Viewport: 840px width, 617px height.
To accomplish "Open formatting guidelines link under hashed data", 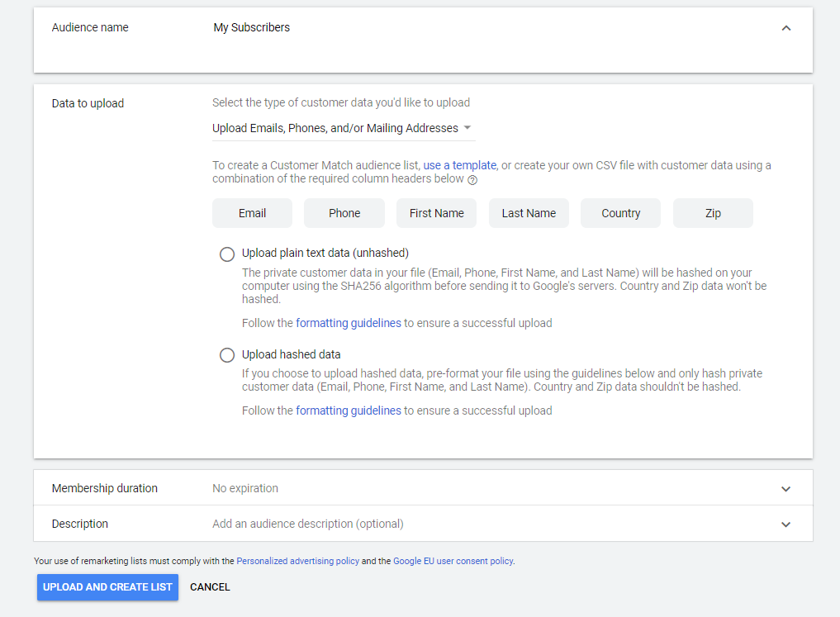I will pyautogui.click(x=349, y=411).
